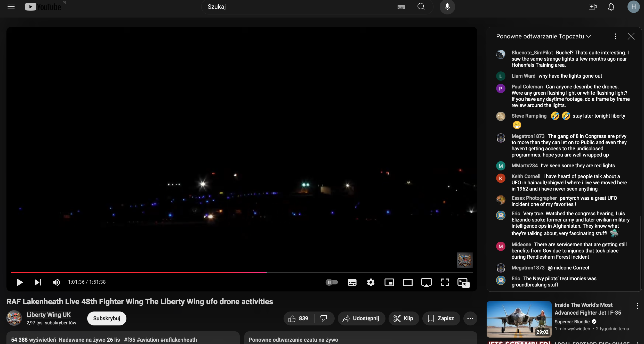Open player settings gear

(371, 282)
